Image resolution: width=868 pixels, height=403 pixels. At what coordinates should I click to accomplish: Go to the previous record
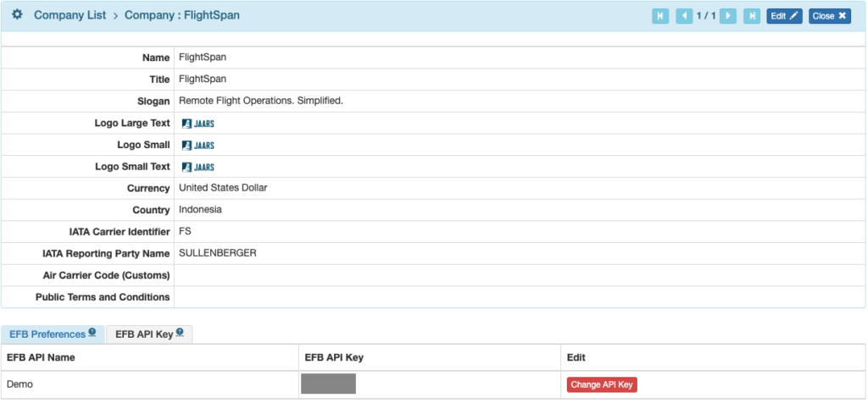683,16
